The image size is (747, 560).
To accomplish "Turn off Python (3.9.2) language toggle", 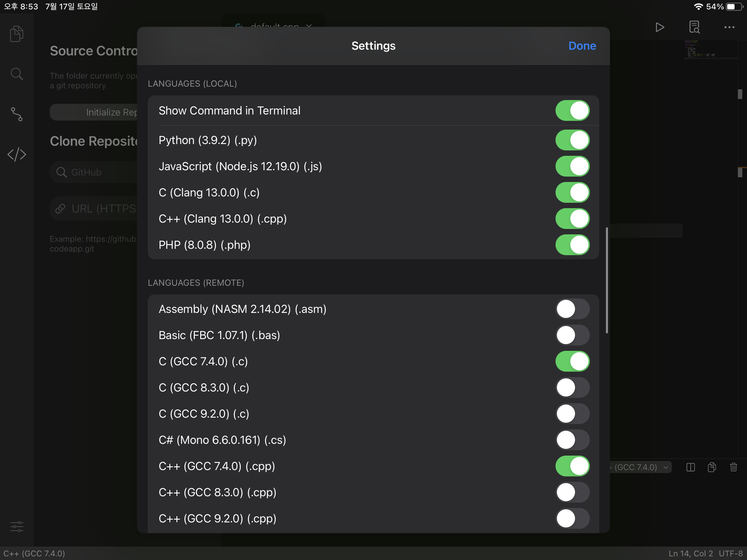I will (572, 140).
